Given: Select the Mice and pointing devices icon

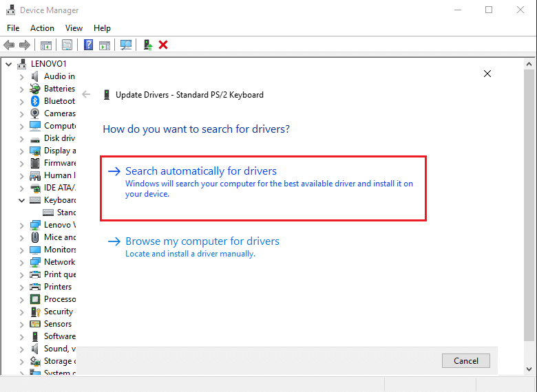Looking at the screenshot, I should point(35,237).
